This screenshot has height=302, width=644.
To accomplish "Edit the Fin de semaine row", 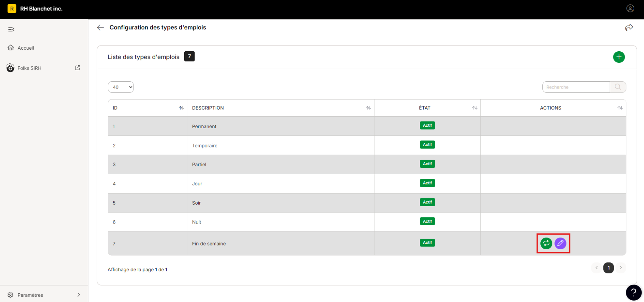I will pyautogui.click(x=560, y=243).
